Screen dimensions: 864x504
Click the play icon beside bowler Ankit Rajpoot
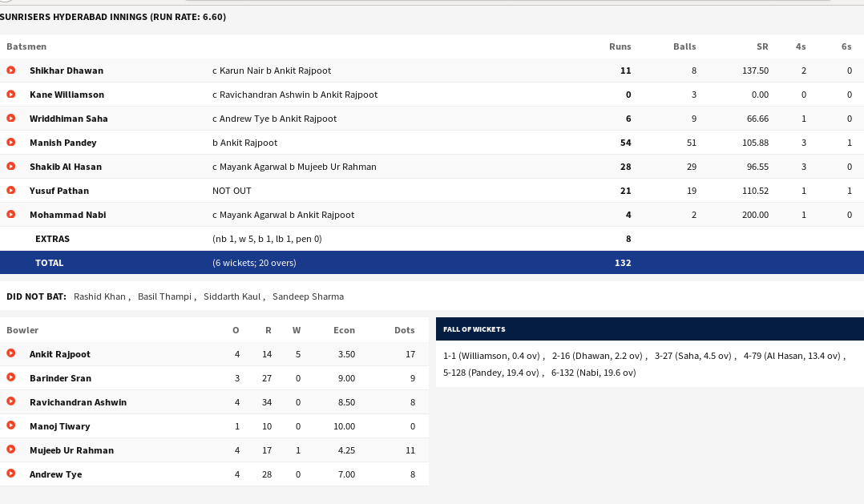(11, 353)
